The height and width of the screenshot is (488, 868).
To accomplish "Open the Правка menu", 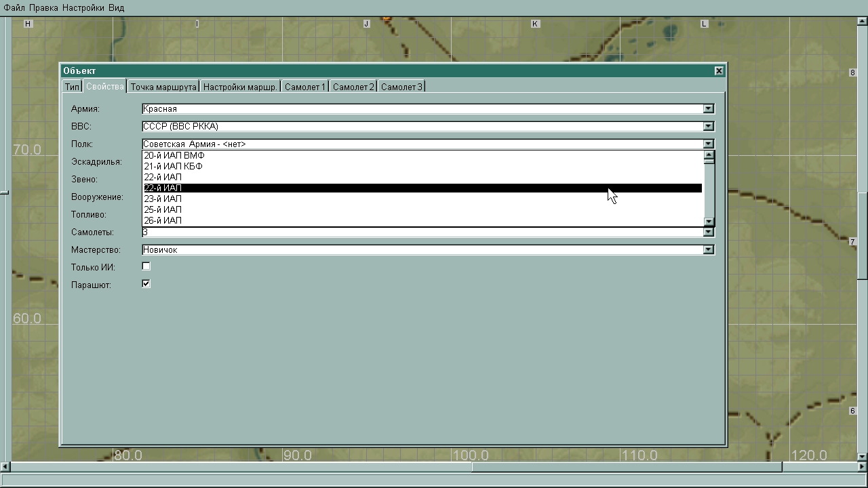I will [x=44, y=7].
